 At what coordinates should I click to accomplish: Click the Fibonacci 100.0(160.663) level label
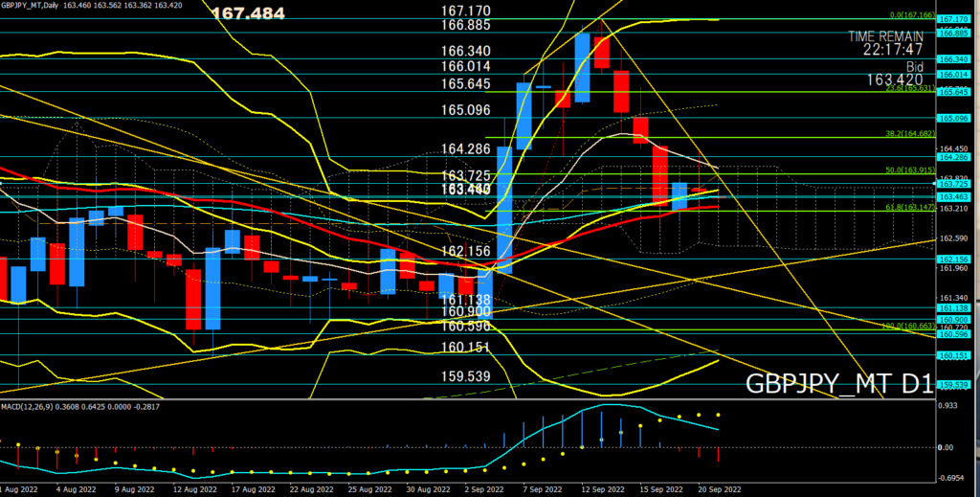pos(908,326)
